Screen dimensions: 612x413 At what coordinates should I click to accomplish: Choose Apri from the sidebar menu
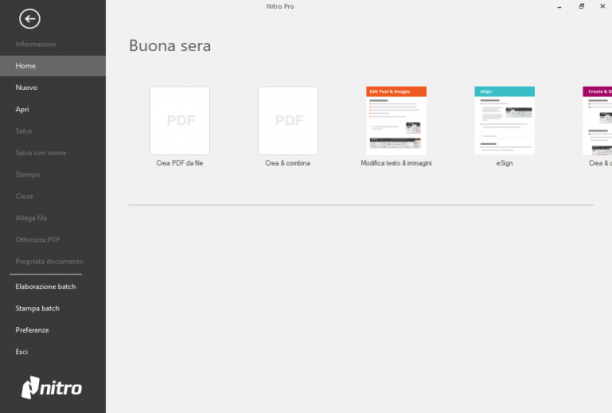coord(53,109)
